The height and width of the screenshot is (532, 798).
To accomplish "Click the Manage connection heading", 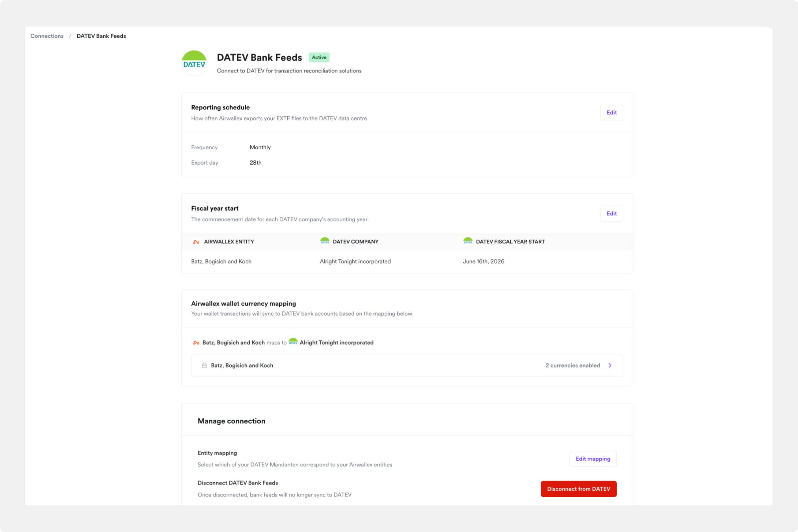I will (x=231, y=421).
